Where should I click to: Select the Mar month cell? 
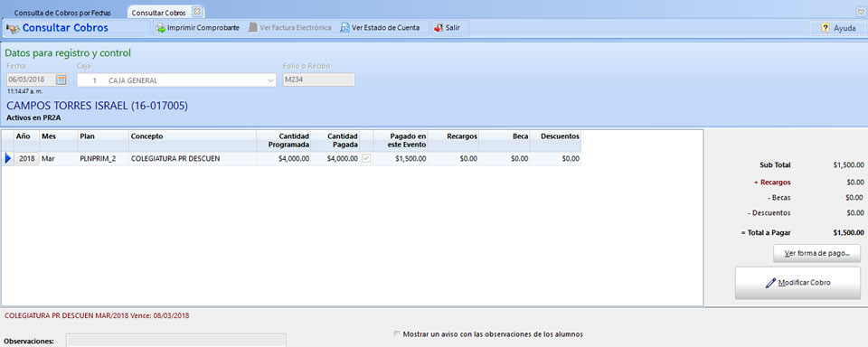point(58,159)
